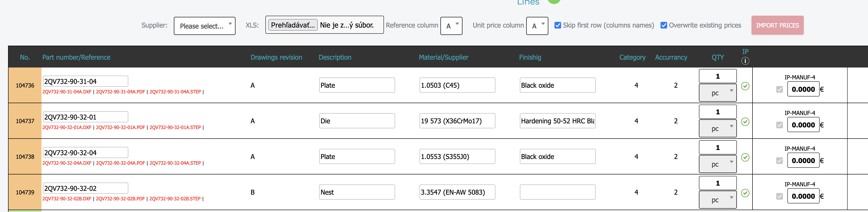
Task: Toggle Skip first row checkbox
Action: (x=558, y=25)
